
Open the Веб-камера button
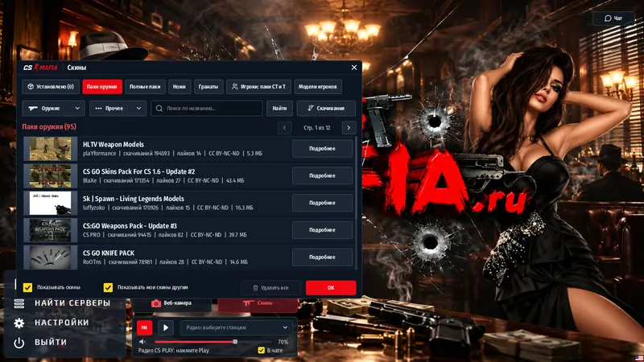pyautogui.click(x=171, y=303)
